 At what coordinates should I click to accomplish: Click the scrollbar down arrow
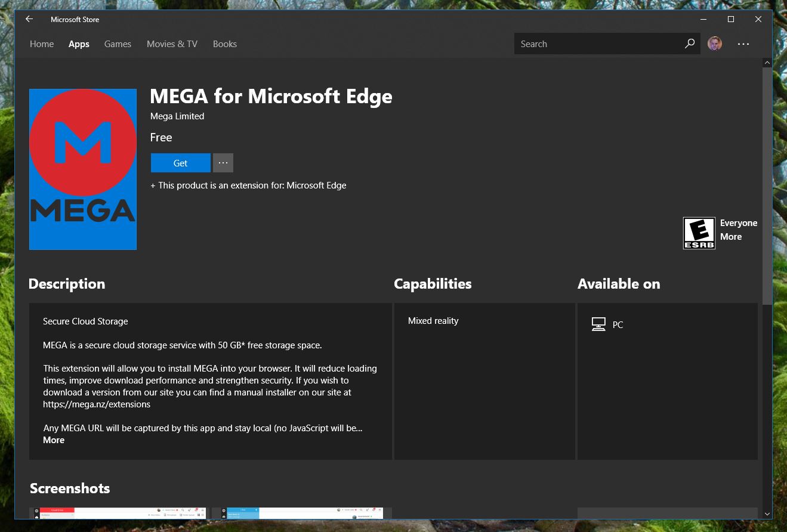pyautogui.click(x=767, y=514)
